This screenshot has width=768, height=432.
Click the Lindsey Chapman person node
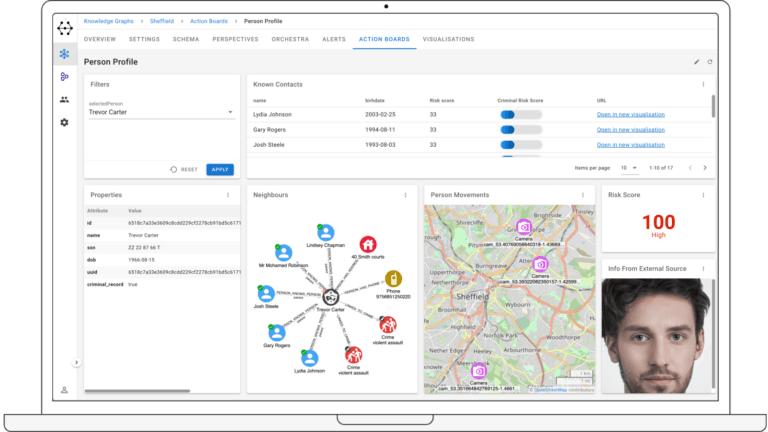pos(324,233)
